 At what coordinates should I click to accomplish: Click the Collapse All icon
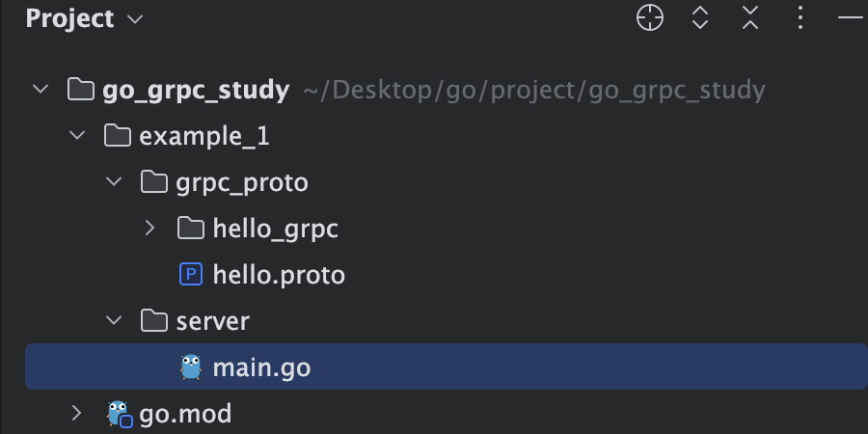tap(750, 18)
